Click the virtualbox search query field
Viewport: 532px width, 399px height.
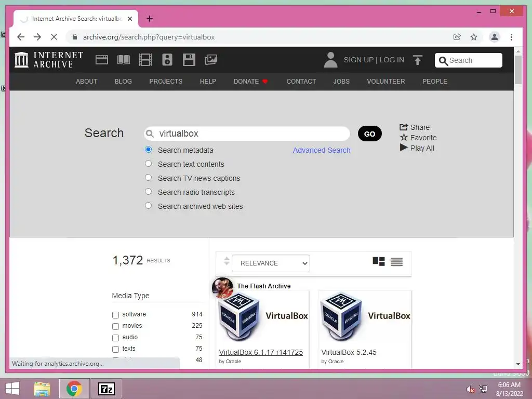(247, 134)
